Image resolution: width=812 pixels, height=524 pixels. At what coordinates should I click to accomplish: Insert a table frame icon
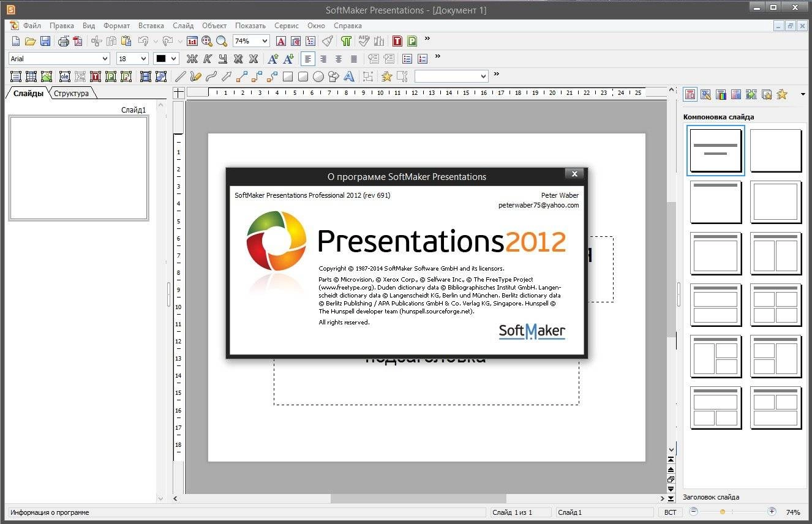[x=31, y=77]
